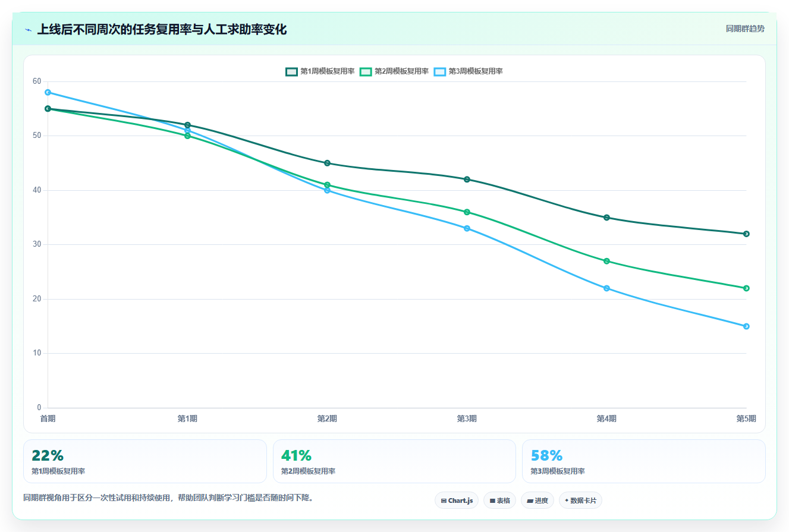
Task: Open the 数据卡片 tag button
Action: (x=580, y=500)
